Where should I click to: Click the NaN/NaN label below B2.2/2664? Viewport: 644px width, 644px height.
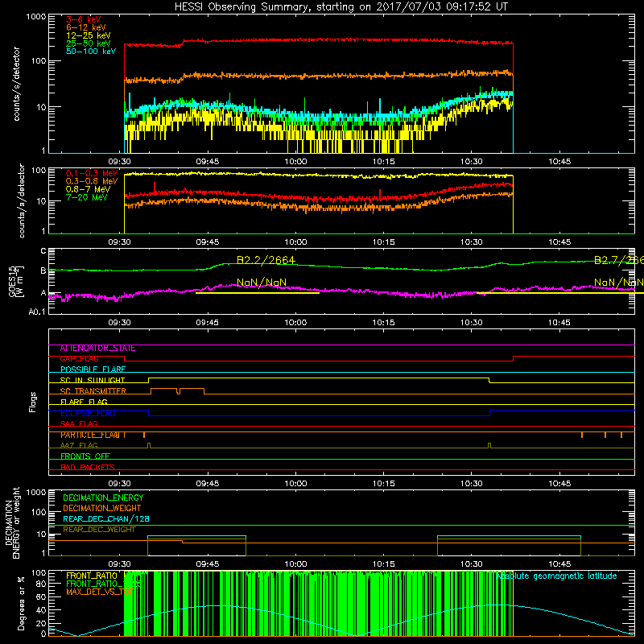262,283
